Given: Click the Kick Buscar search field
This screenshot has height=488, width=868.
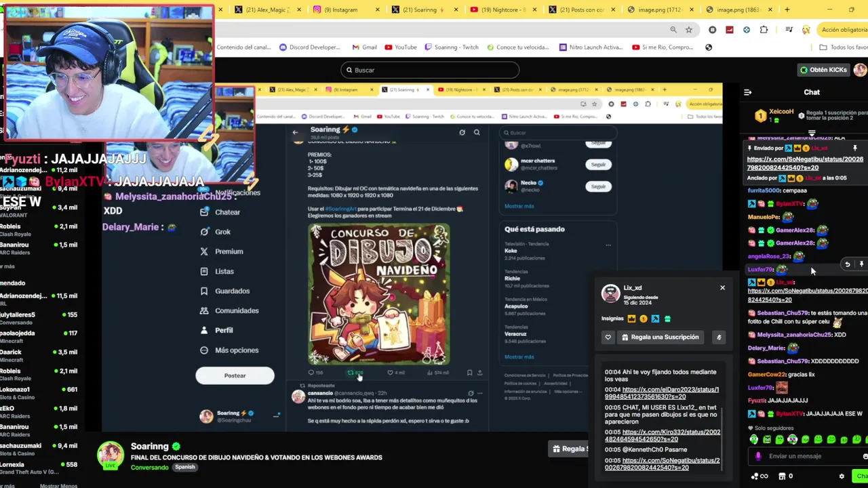Looking at the screenshot, I should click(x=430, y=70).
